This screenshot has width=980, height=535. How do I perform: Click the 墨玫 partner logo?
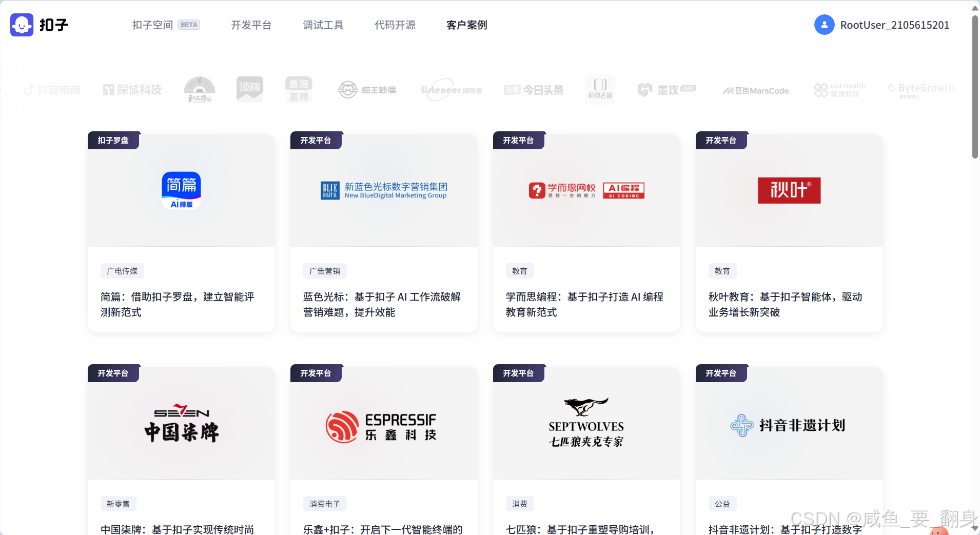(x=667, y=90)
